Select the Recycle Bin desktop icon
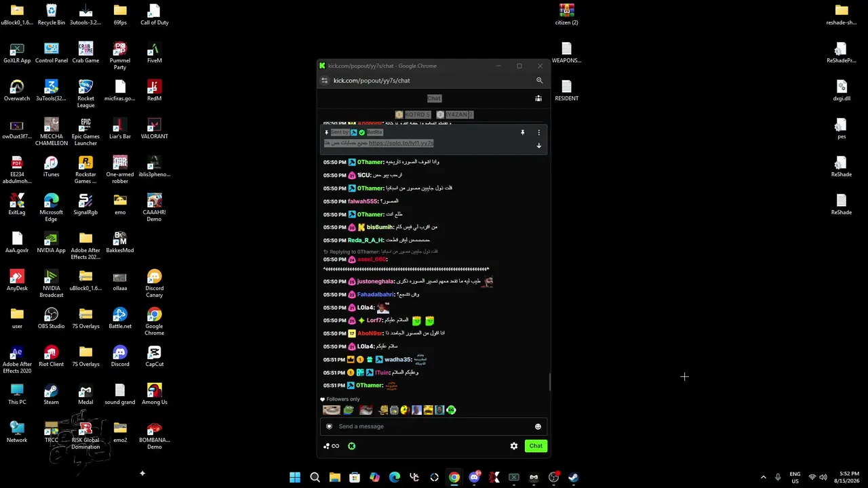 pos(52,15)
